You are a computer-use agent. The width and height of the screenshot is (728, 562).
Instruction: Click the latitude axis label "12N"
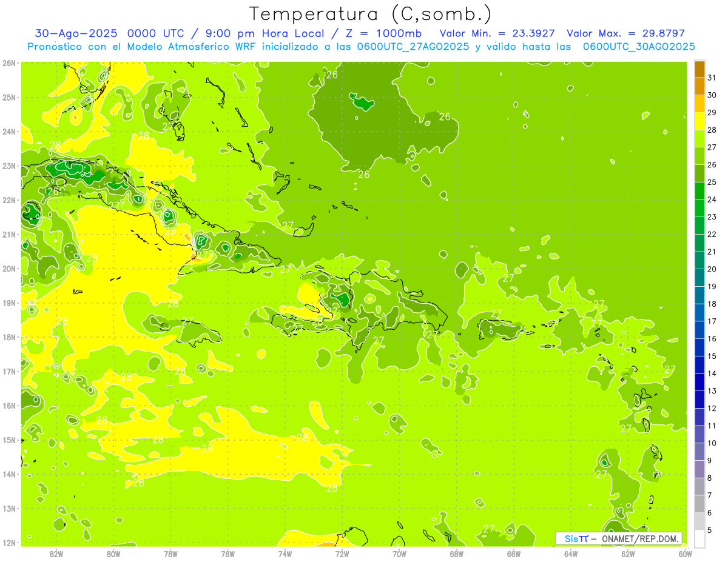click(x=10, y=543)
